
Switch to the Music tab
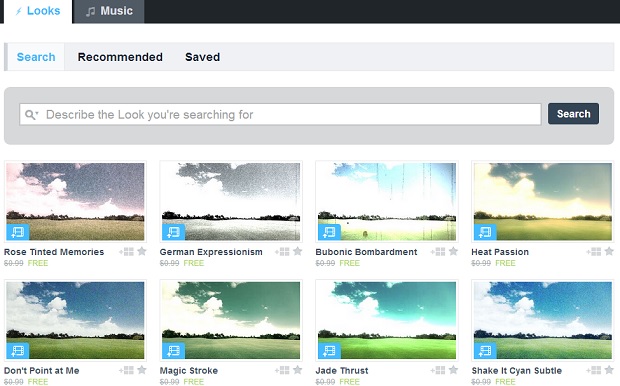point(109,11)
